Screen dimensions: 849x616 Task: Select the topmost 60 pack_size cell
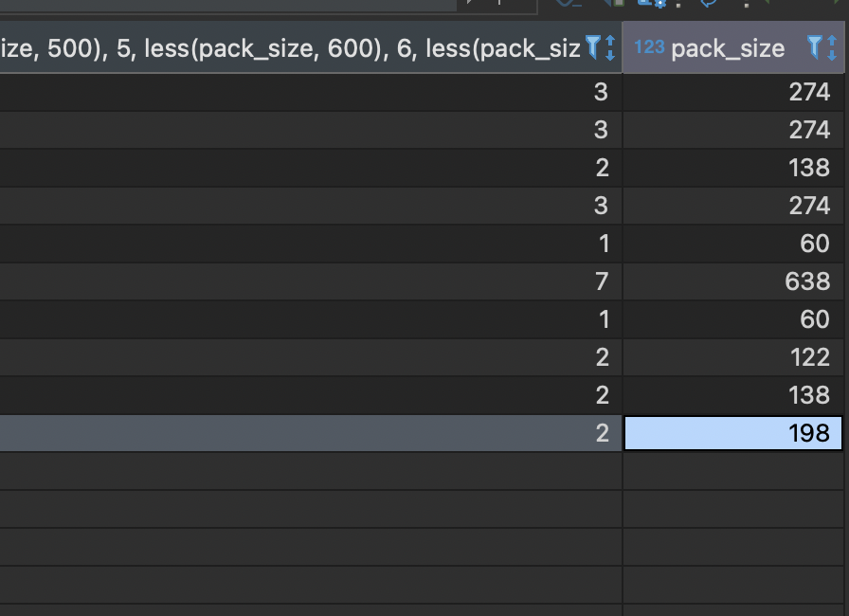[x=733, y=244]
